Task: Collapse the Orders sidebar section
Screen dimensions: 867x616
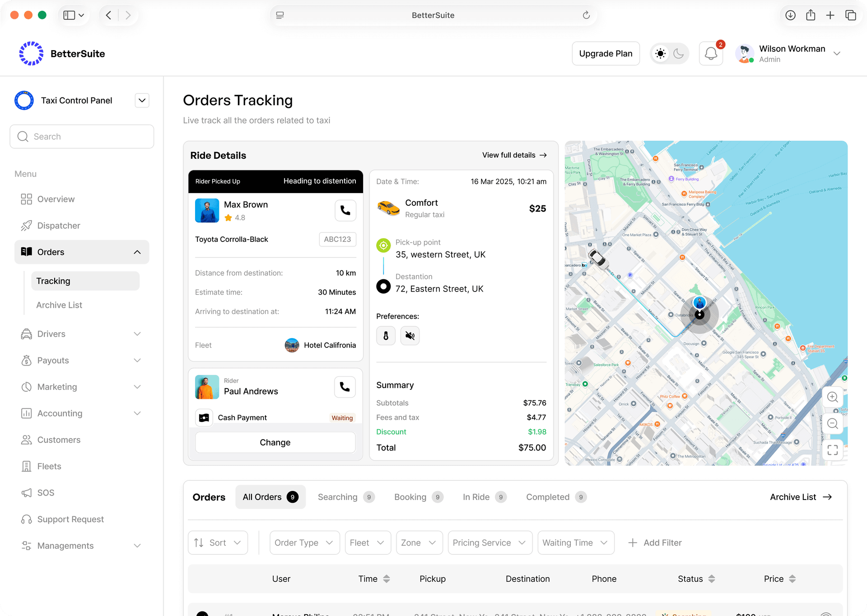Action: (137, 252)
